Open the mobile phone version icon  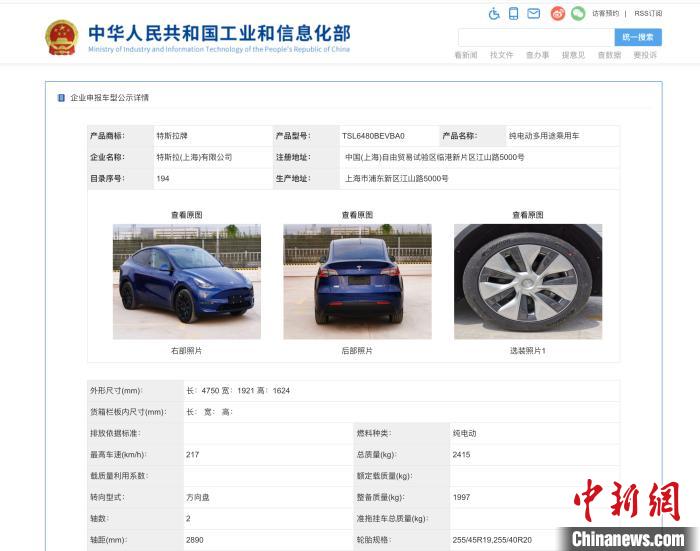click(x=514, y=14)
